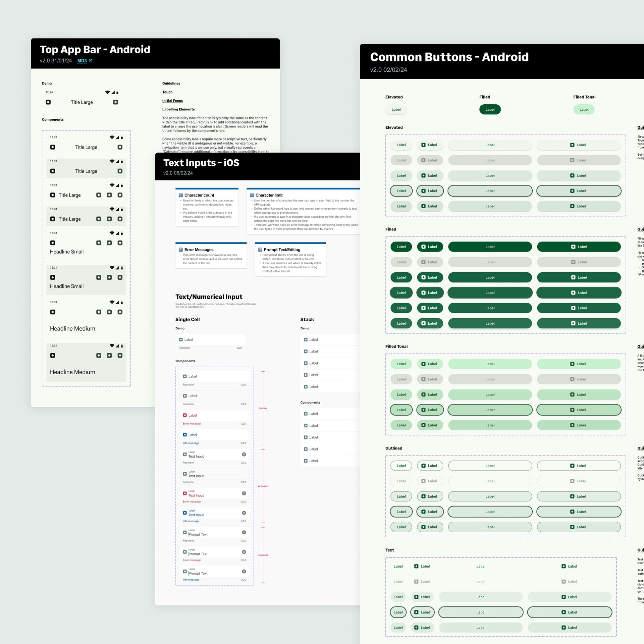Click an Outlined Label button with leading icon
This screenshot has width=644, height=644.
coord(430,466)
